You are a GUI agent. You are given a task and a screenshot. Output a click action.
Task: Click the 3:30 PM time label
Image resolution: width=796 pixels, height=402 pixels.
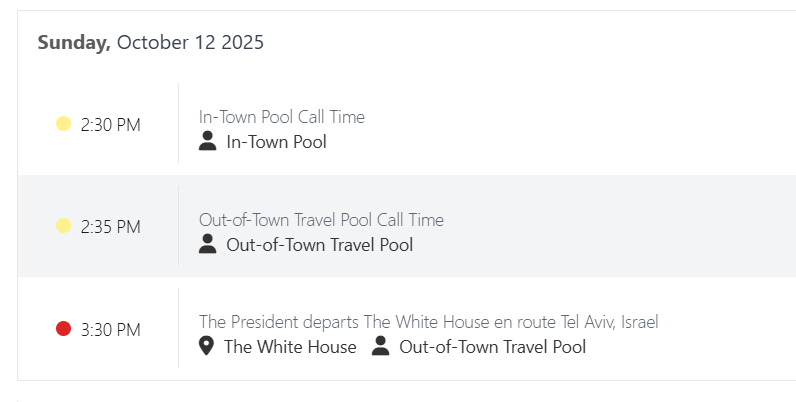coord(110,329)
